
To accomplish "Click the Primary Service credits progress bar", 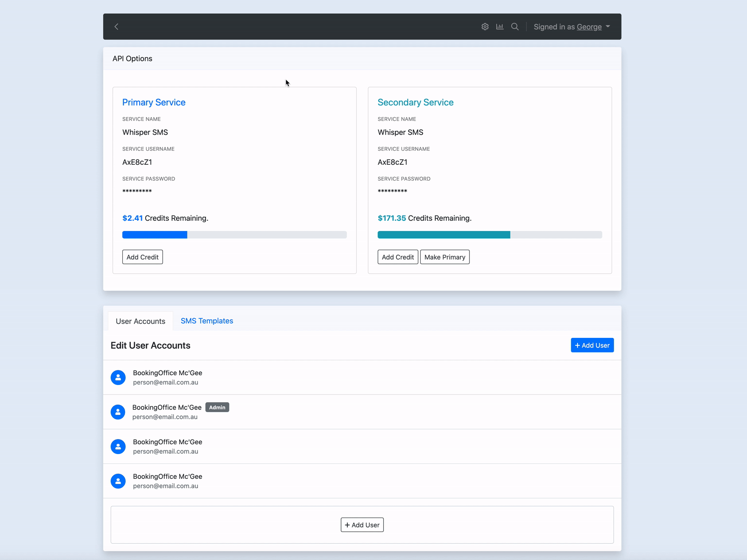I will pyautogui.click(x=233, y=234).
